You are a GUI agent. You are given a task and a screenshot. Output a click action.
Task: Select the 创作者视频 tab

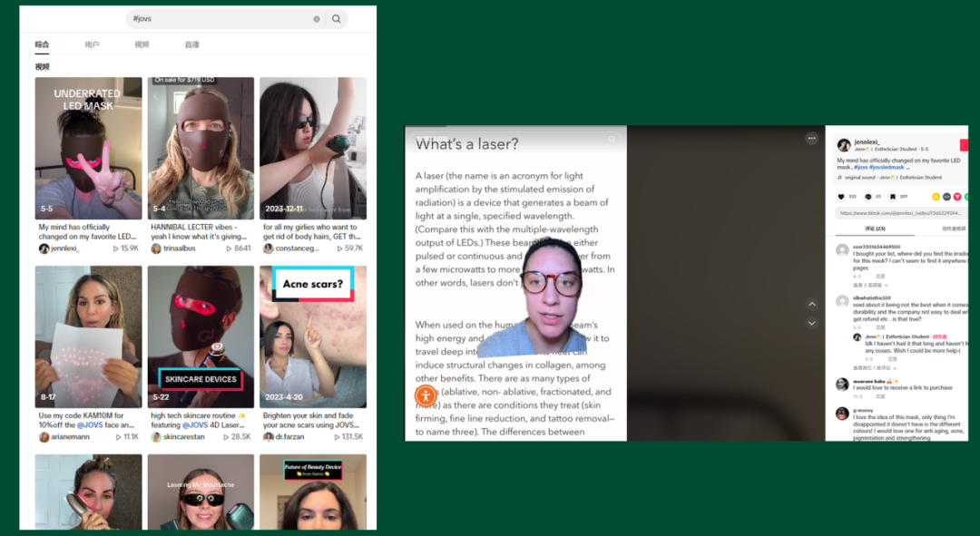click(953, 229)
